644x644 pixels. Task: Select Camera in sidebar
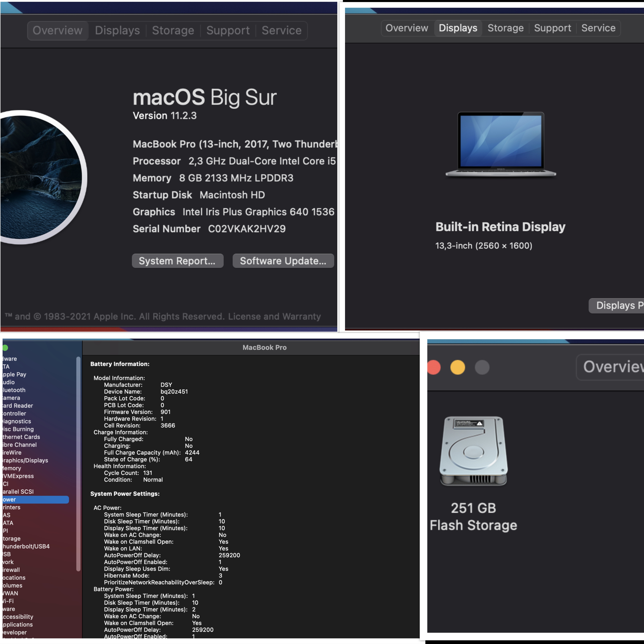tap(11, 398)
